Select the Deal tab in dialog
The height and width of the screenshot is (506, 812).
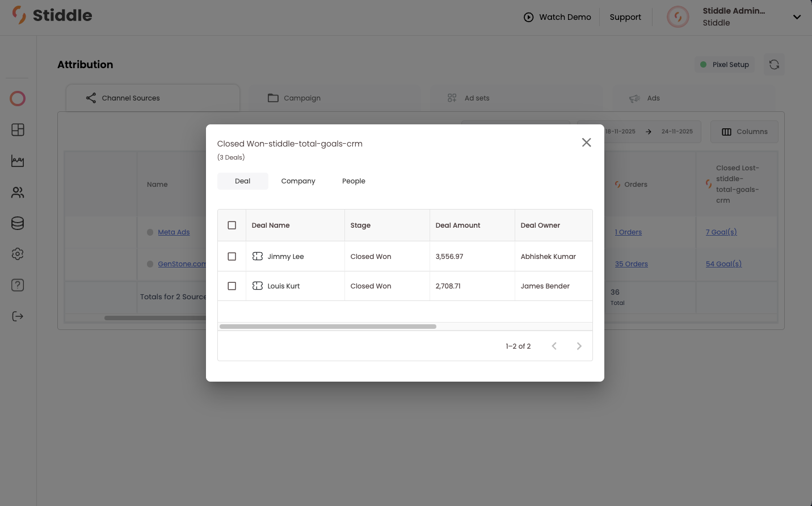click(x=242, y=181)
